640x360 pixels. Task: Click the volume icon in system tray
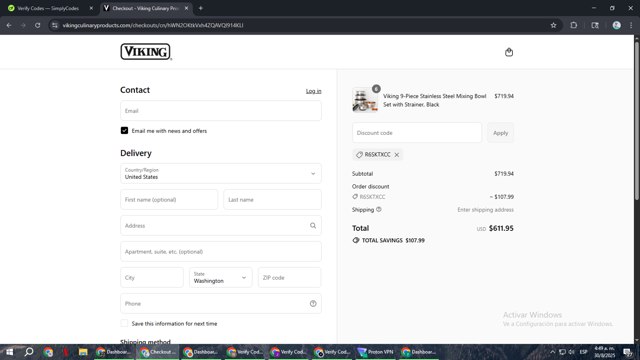click(x=572, y=352)
